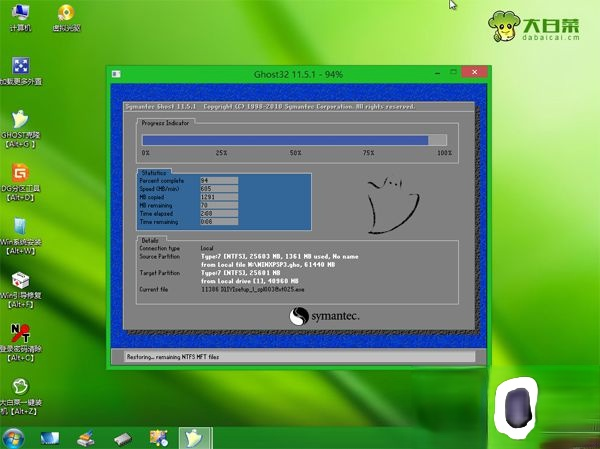The image size is (600, 449).
Task: Launch the DG partition tool (Alt+D)
Action: coord(20,183)
